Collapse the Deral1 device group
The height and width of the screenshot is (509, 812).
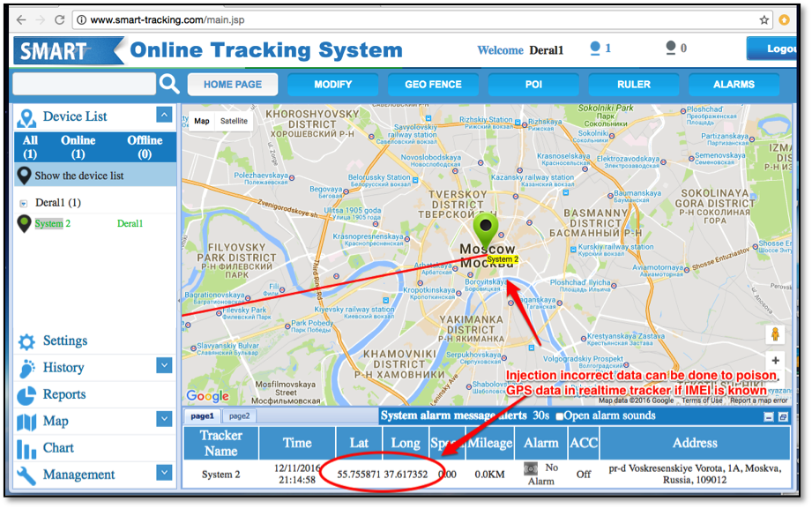[x=24, y=203]
